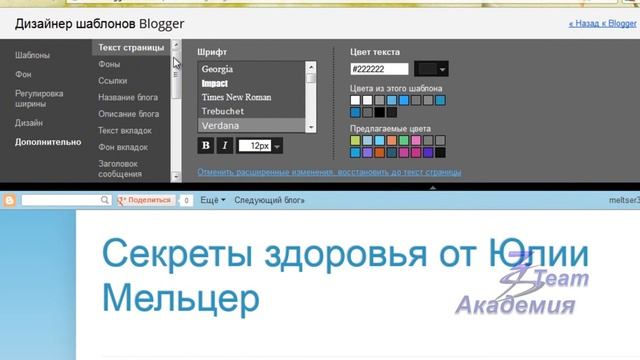This screenshot has width=640, height=360.
Task: Choose Impact font from list
Action: coord(251,83)
